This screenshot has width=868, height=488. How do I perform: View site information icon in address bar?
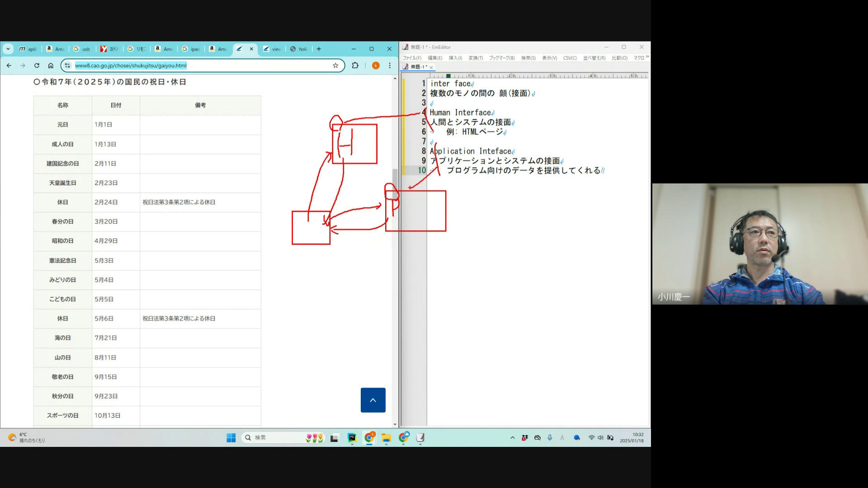67,66
